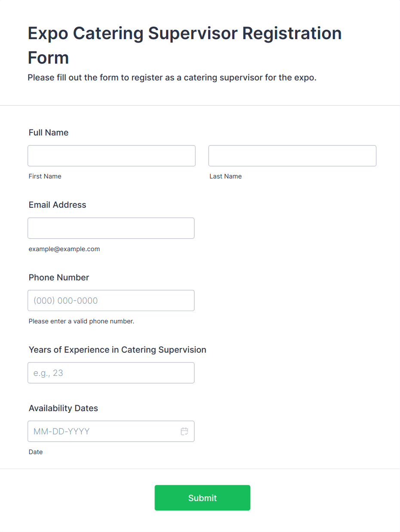Click the First Name sublabel text
Screen dimensions: 400x532
(x=45, y=176)
